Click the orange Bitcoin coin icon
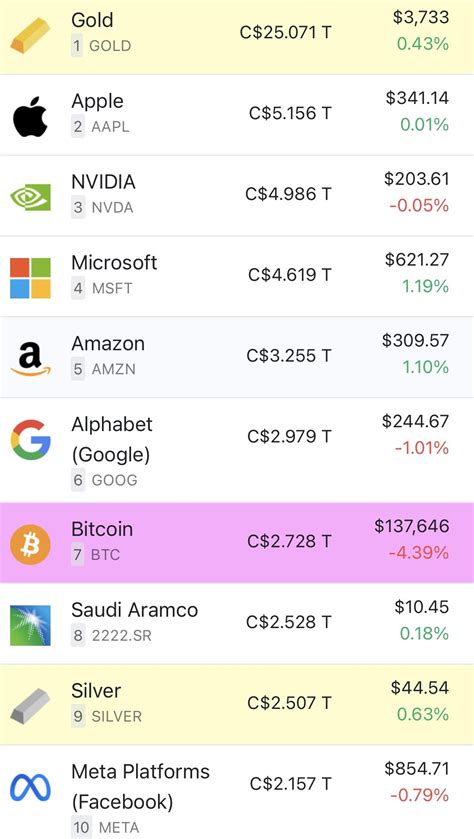This screenshot has width=474, height=839. tap(30, 544)
